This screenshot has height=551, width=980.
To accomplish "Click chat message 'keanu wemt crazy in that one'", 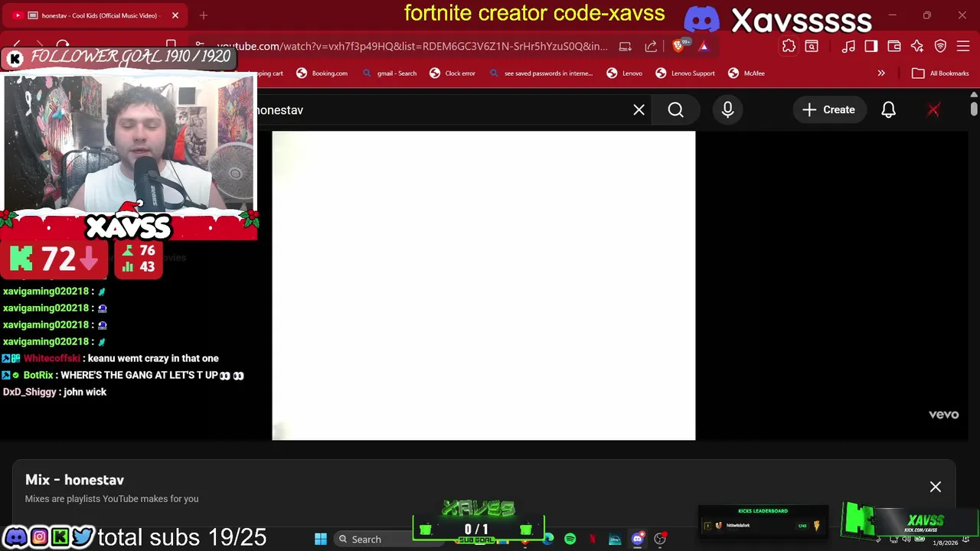I will tap(153, 358).
